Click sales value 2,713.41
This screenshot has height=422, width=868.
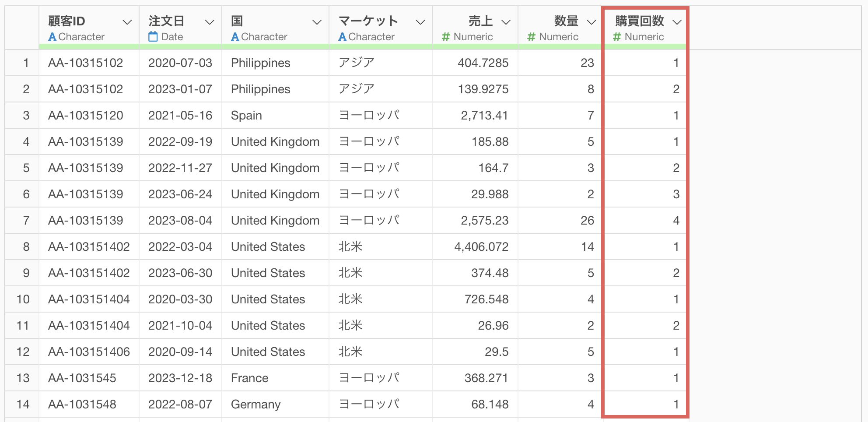pyautogui.click(x=484, y=116)
